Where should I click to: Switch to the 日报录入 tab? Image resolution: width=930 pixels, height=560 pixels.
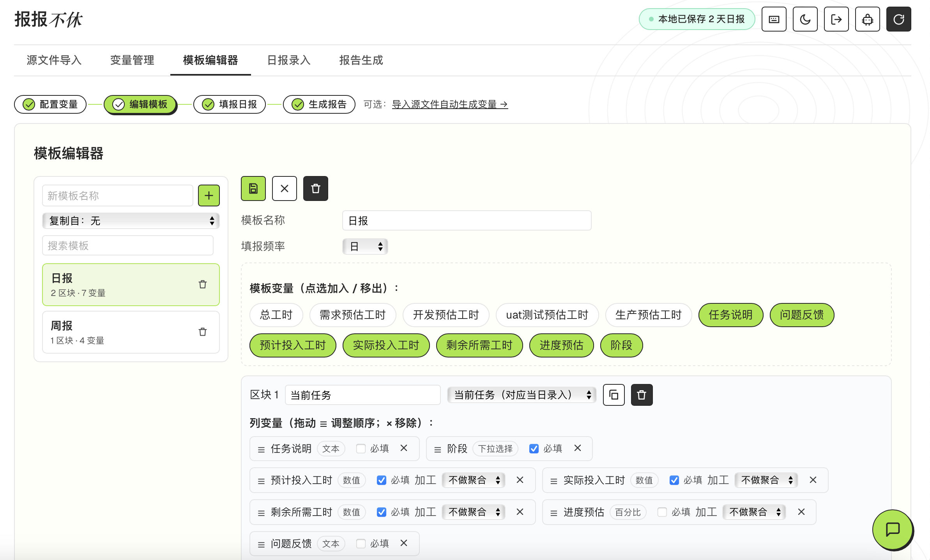[289, 60]
